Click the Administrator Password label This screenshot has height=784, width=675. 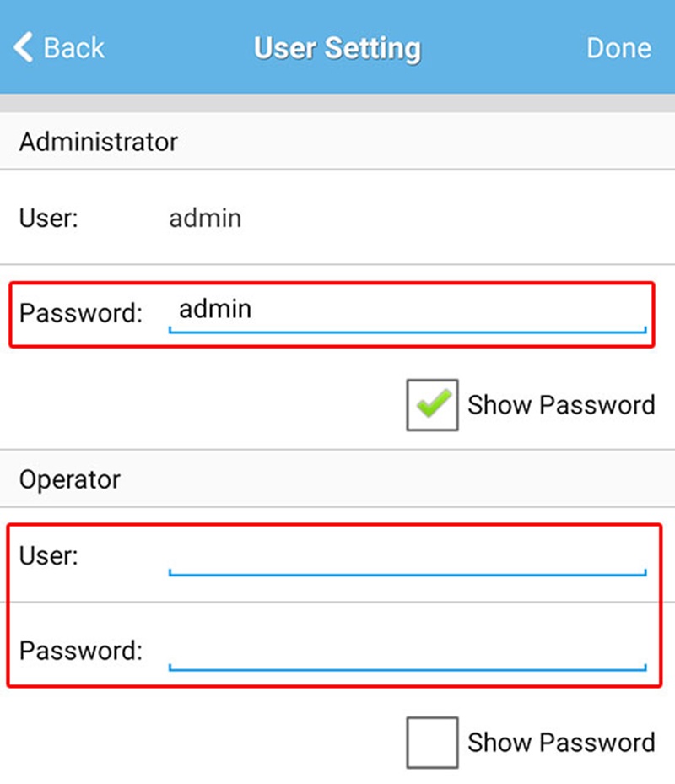(x=81, y=313)
